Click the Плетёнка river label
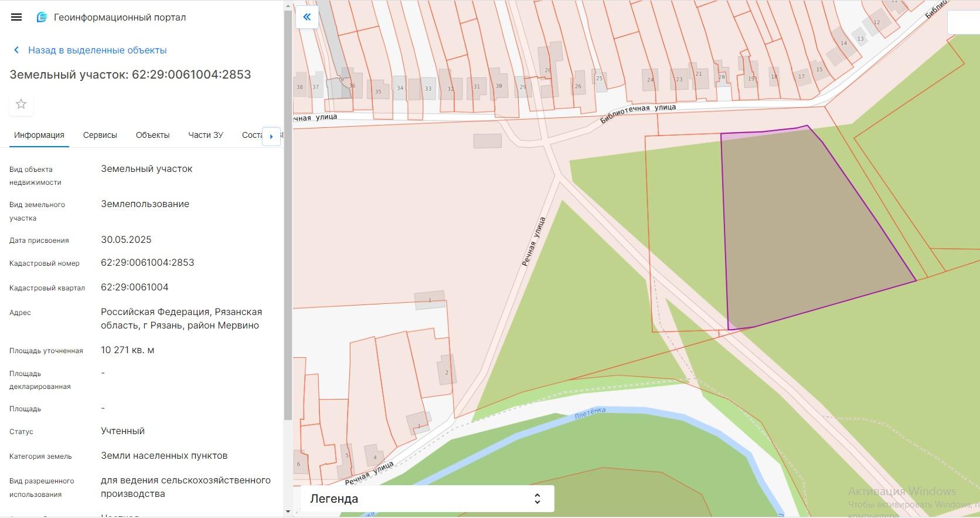980x518 pixels. pos(590,412)
